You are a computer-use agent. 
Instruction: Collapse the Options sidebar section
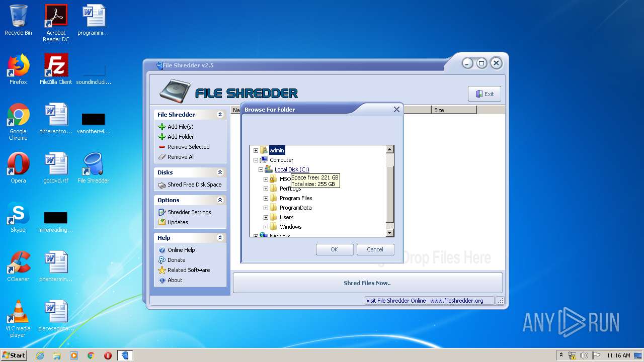click(x=220, y=200)
